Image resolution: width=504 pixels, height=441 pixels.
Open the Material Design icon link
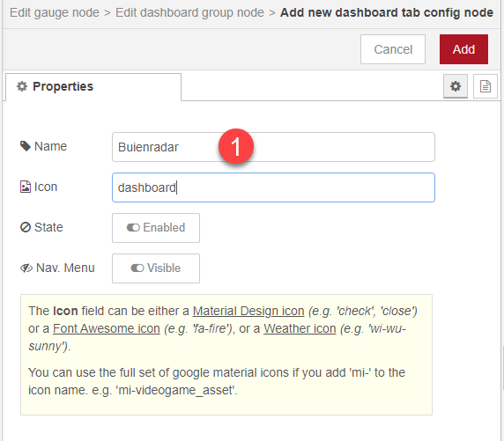[x=248, y=311]
